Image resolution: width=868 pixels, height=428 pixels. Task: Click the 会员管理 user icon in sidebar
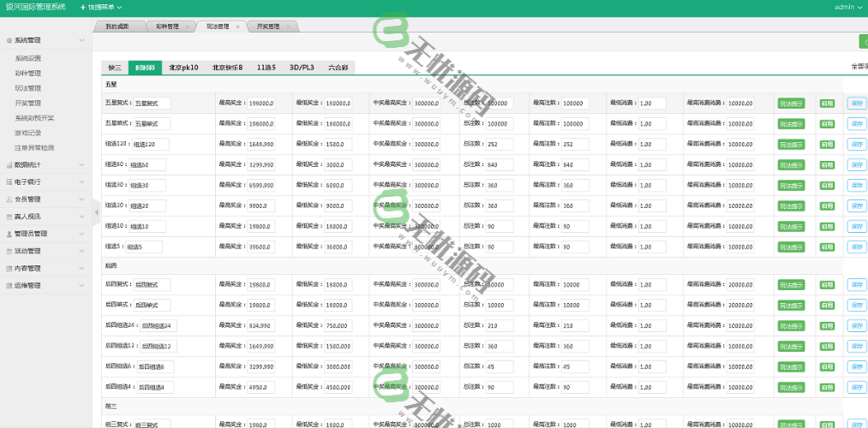tap(9, 199)
